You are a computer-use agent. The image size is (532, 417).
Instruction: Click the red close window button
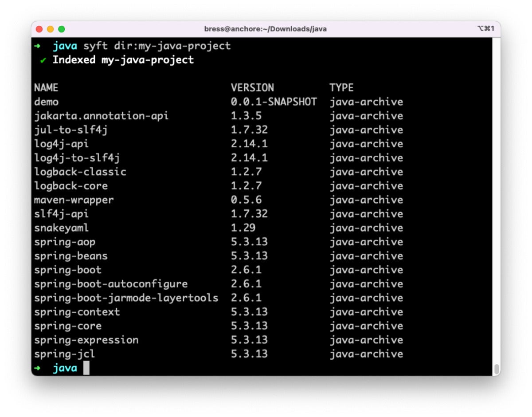(39, 29)
